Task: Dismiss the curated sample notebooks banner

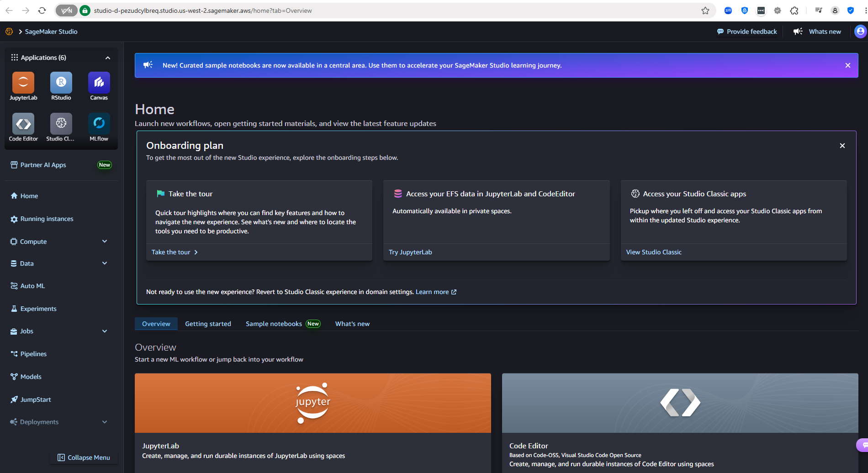Action: click(847, 65)
